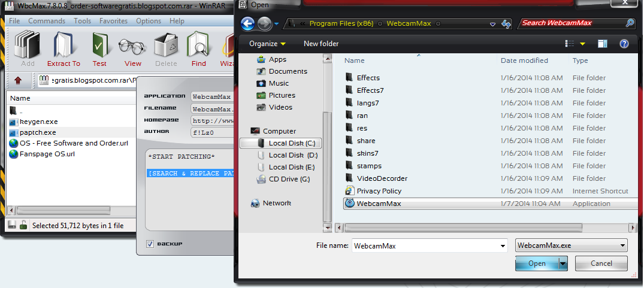The height and width of the screenshot is (288, 644).
Task: Select the res folder
Action: [362, 128]
